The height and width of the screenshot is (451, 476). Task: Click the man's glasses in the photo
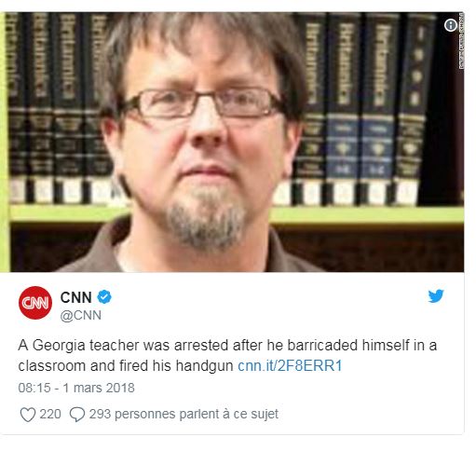pyautogui.click(x=202, y=102)
